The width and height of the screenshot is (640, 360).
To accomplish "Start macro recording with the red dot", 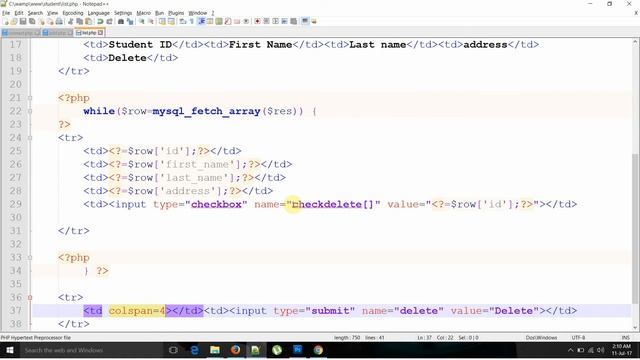I will (257, 21).
